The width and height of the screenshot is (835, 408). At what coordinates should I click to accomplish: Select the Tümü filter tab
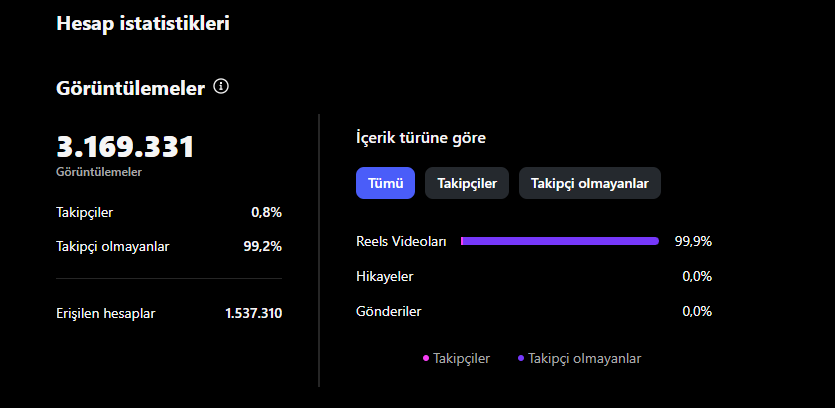click(x=385, y=183)
